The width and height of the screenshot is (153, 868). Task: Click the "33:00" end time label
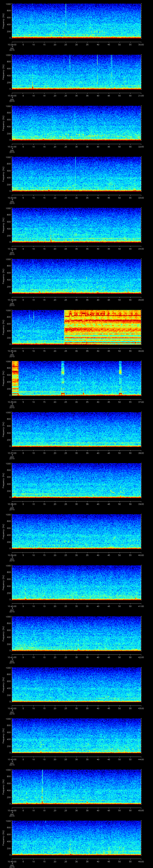pyautogui.click(x=141, y=197)
